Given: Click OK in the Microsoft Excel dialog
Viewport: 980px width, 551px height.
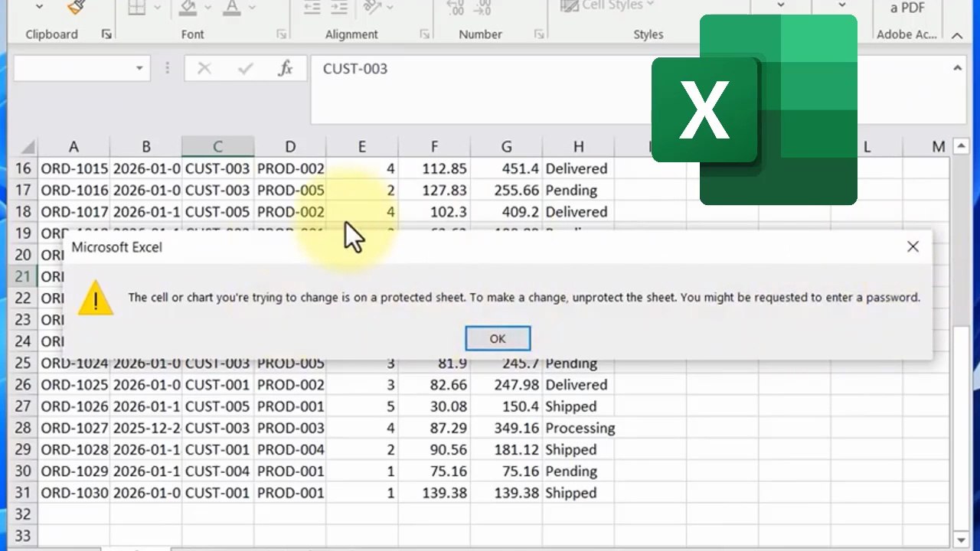Looking at the screenshot, I should 498,338.
